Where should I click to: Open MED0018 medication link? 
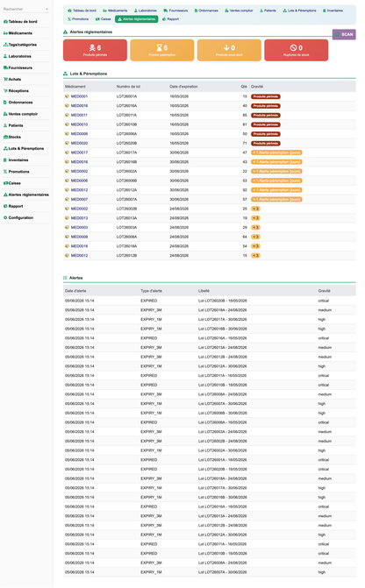coord(79,246)
